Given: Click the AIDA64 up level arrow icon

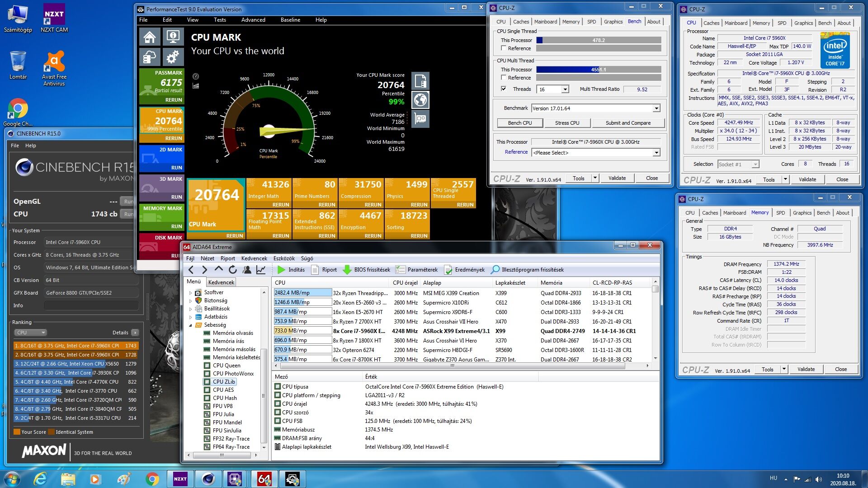Looking at the screenshot, I should (219, 269).
